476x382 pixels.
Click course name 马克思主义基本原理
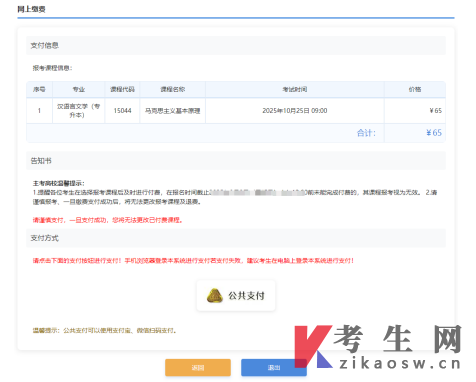(173, 111)
